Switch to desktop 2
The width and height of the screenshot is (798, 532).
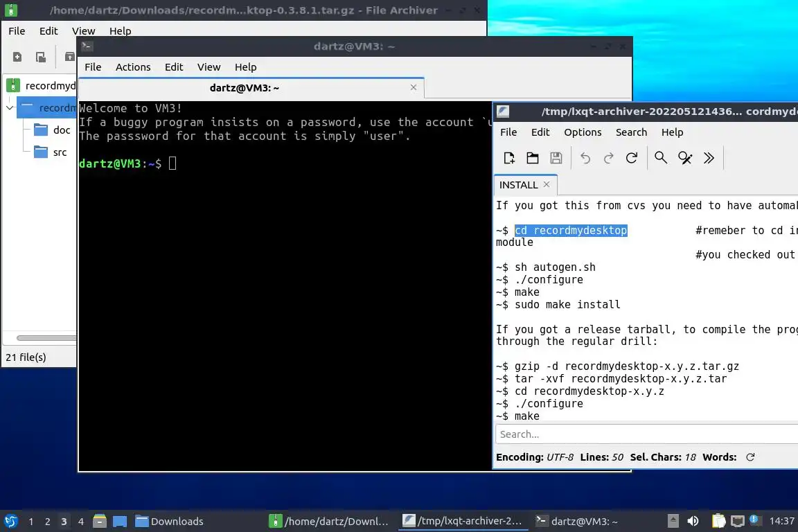pyautogui.click(x=47, y=522)
